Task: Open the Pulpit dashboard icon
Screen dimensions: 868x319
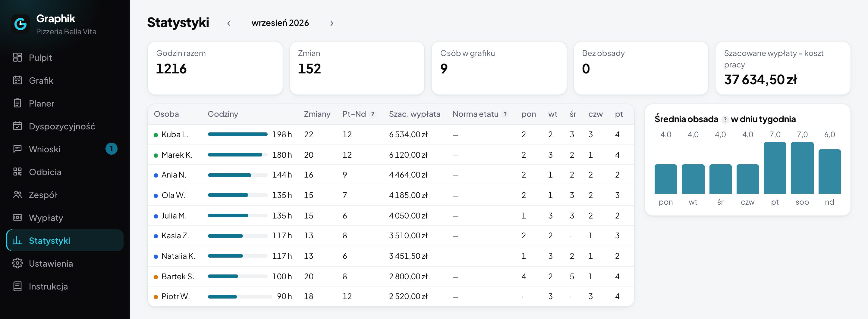Action: 17,57
